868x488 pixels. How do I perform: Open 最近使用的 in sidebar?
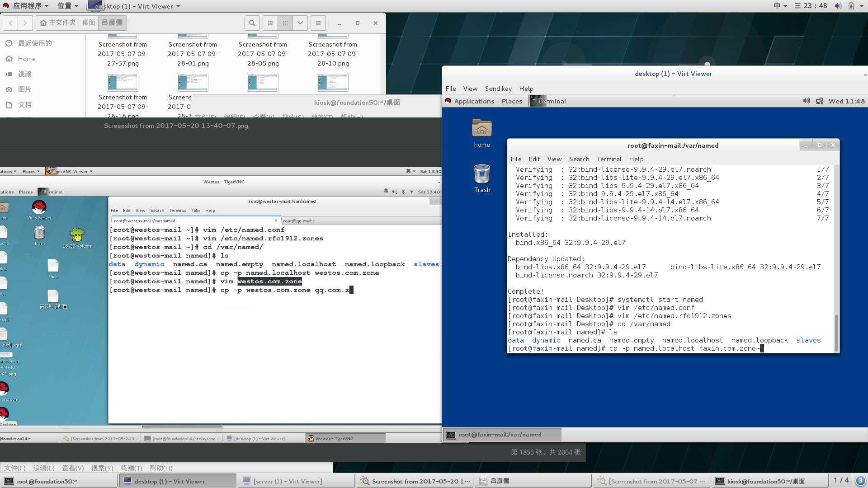pyautogui.click(x=35, y=43)
